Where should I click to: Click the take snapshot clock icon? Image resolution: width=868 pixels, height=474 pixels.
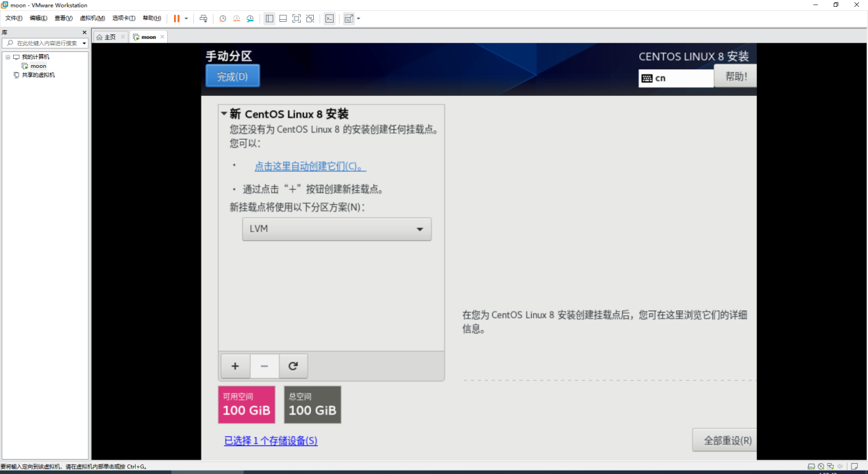tap(223, 18)
